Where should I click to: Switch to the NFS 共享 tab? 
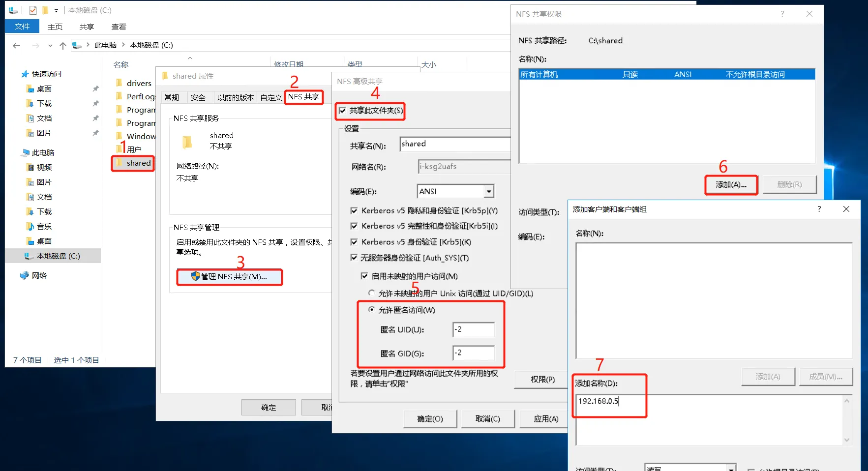pyautogui.click(x=303, y=97)
